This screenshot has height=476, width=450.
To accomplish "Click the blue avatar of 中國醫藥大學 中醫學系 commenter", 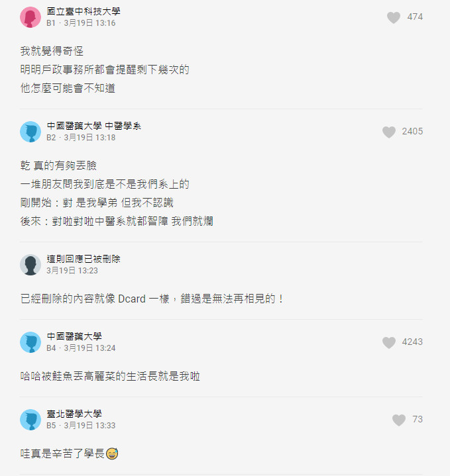I will (x=30, y=132).
